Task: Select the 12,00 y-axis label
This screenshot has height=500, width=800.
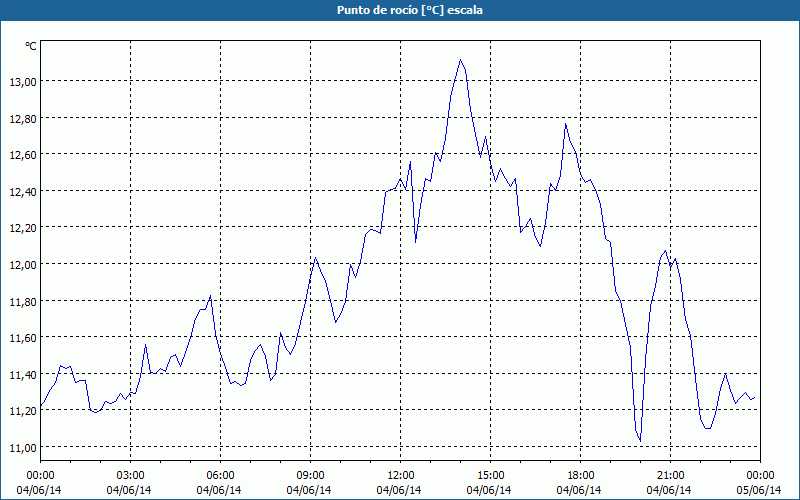Action: (23, 265)
